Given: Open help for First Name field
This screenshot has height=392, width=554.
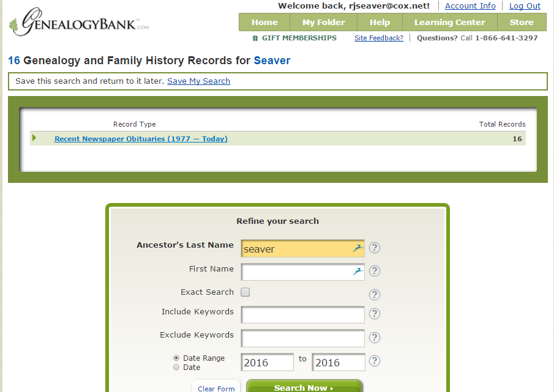Looking at the screenshot, I should tap(374, 271).
